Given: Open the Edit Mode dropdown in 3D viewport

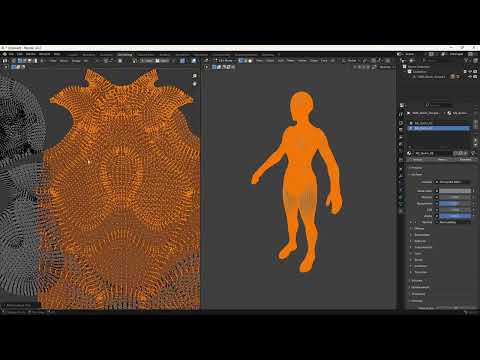Looking at the screenshot, I should [223, 61].
